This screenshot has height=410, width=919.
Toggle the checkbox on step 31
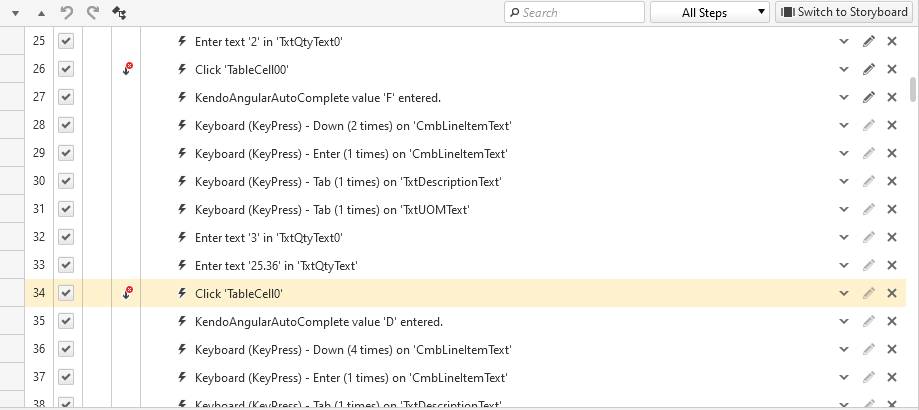point(66,209)
